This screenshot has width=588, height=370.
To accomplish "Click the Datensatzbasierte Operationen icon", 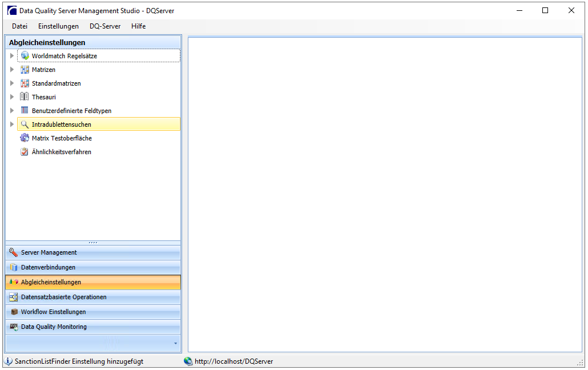I will [14, 297].
